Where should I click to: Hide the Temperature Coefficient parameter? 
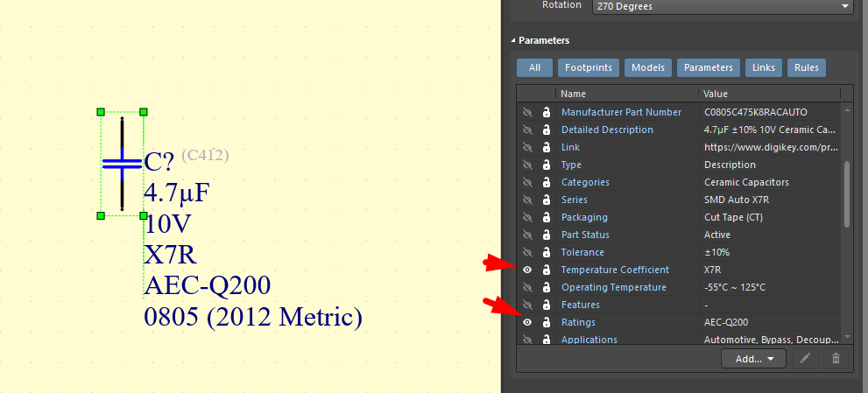click(527, 270)
